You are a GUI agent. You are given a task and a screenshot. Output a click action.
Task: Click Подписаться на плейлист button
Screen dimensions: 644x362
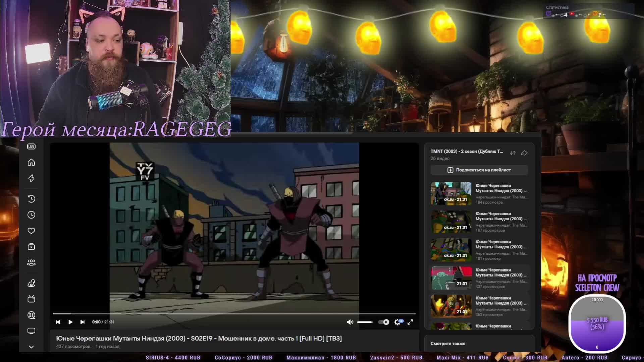click(x=479, y=170)
